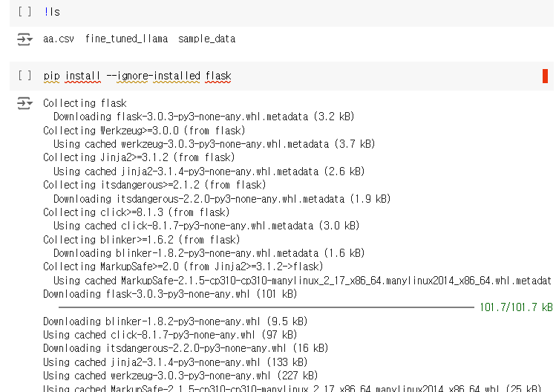Select 'aa.csv' in the ls output
Image resolution: width=556 pixels, height=392 pixels.
(x=59, y=39)
